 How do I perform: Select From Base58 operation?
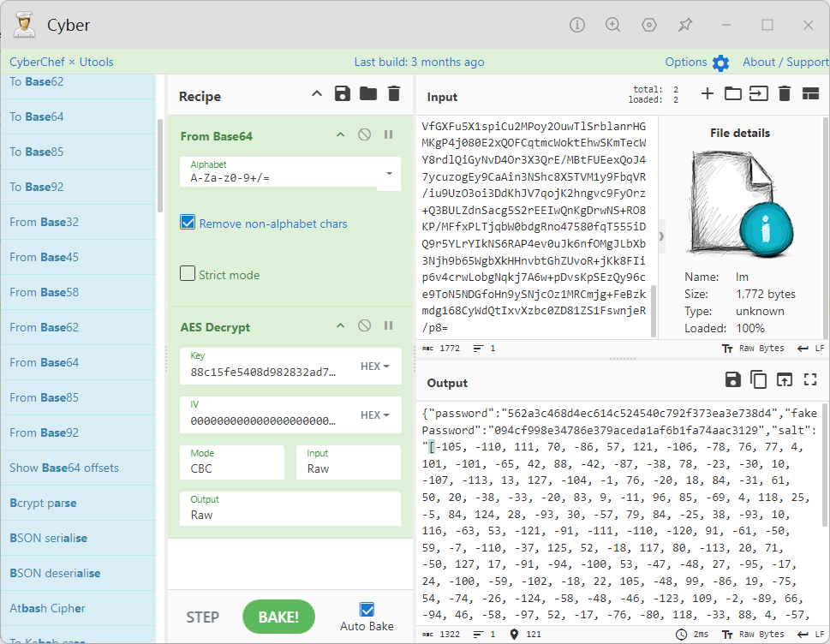pos(78,292)
